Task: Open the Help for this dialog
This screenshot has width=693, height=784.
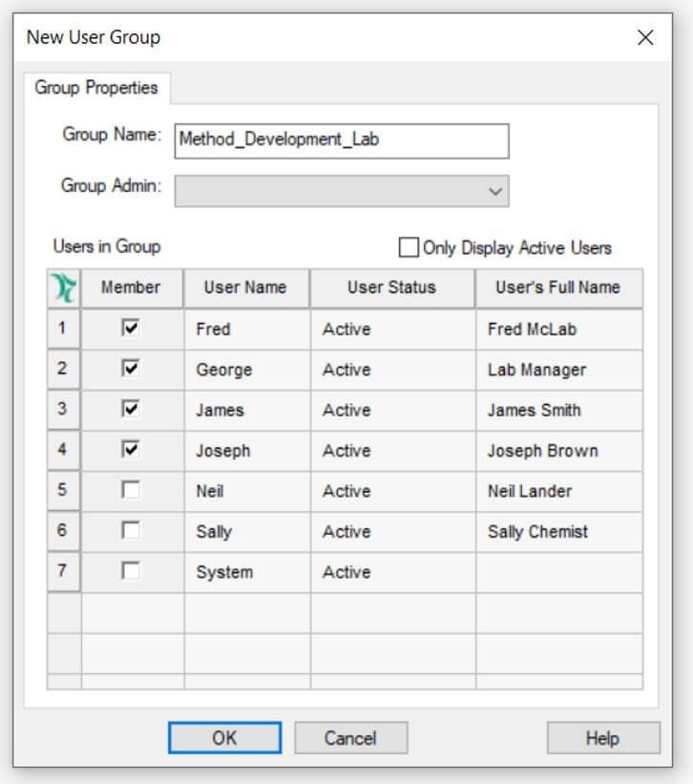Action: point(603,737)
